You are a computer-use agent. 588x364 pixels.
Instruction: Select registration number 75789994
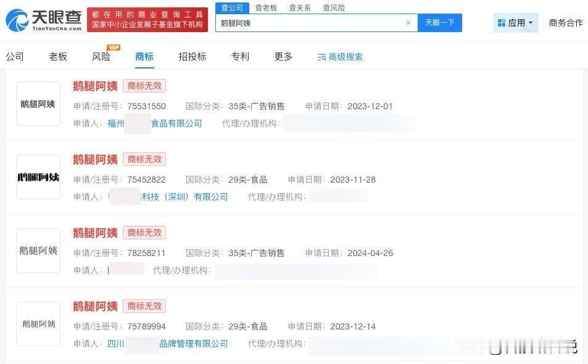tap(147, 327)
